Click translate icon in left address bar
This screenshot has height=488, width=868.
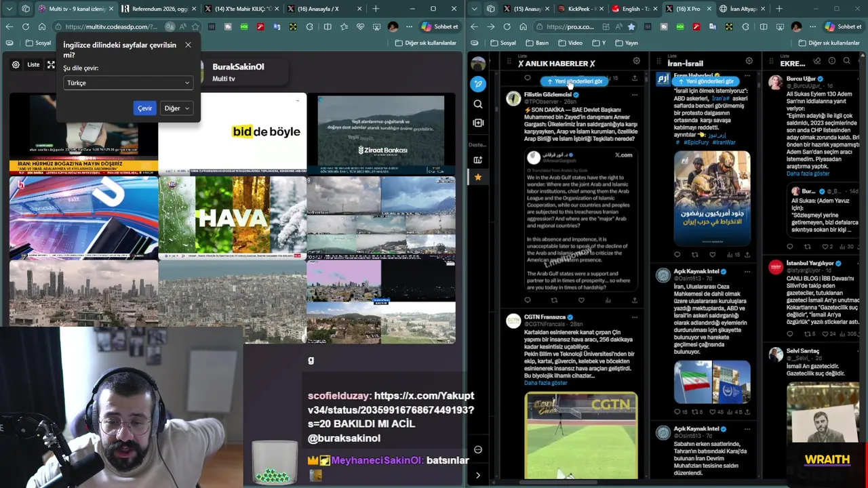point(170,26)
